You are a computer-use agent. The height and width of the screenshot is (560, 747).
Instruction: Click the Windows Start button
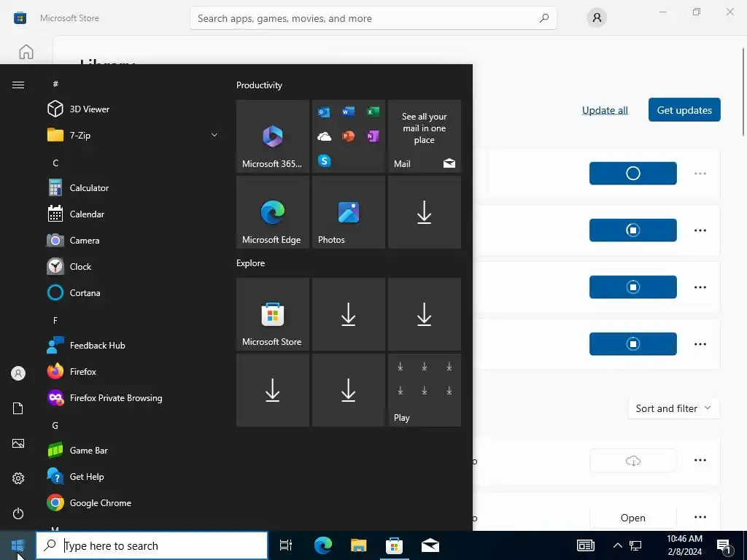(x=18, y=545)
